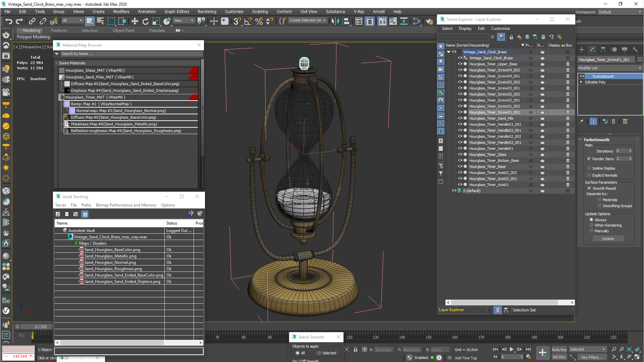Collapse the TurboSmooth rollout
The image size is (644, 362).
point(581,140)
